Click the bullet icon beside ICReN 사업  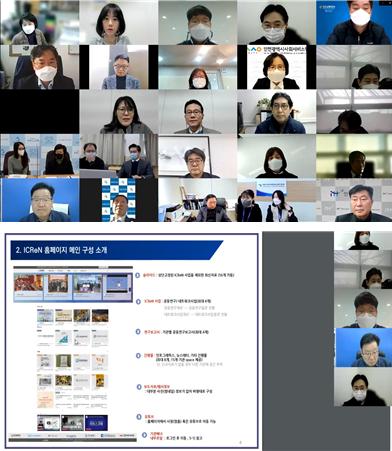(138, 301)
